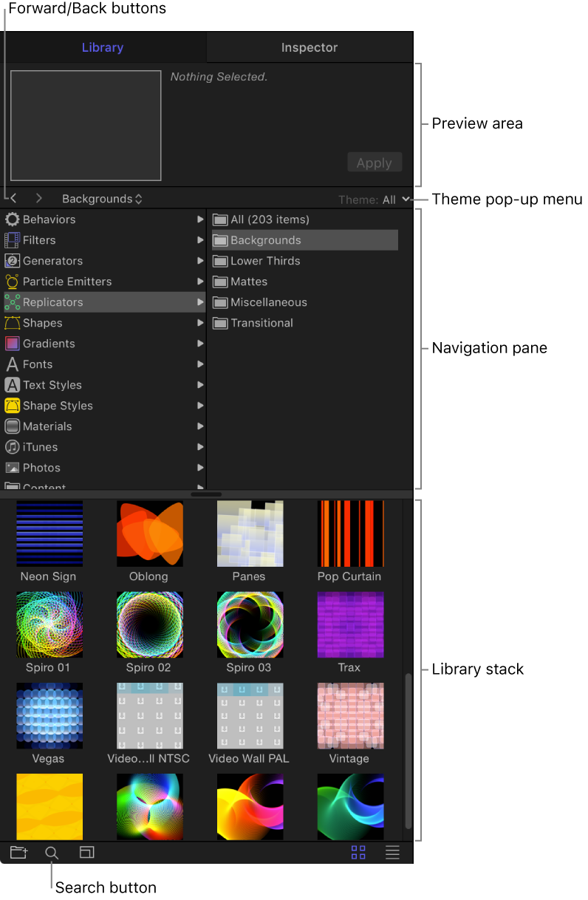The height and width of the screenshot is (900, 588).
Task: Select the Video Wall PAL thumbnail
Action: click(x=250, y=715)
